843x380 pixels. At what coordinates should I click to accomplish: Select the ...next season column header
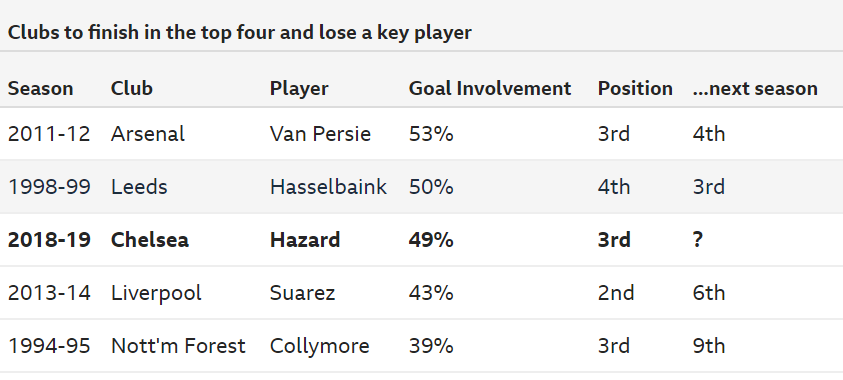pos(755,89)
